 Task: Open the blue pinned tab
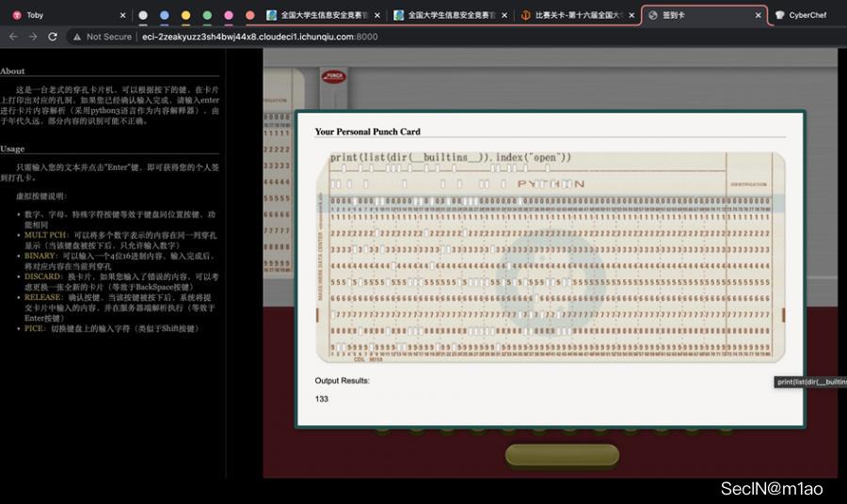pyautogui.click(x=165, y=15)
